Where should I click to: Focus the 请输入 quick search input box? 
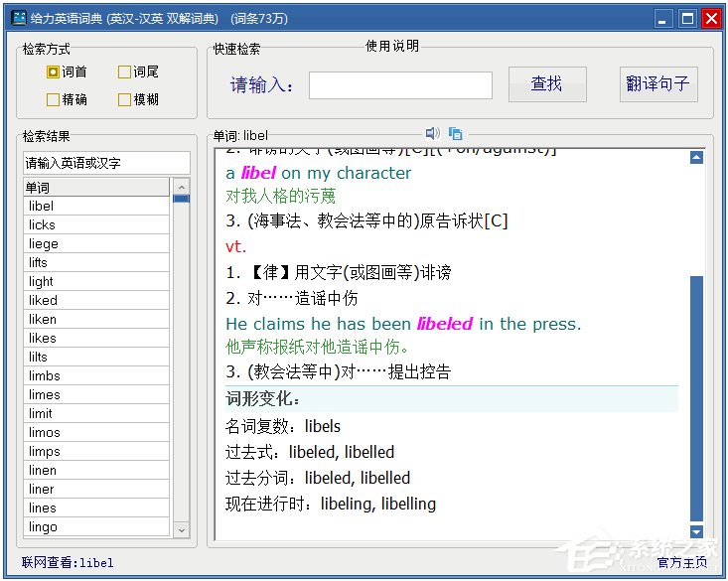click(400, 85)
